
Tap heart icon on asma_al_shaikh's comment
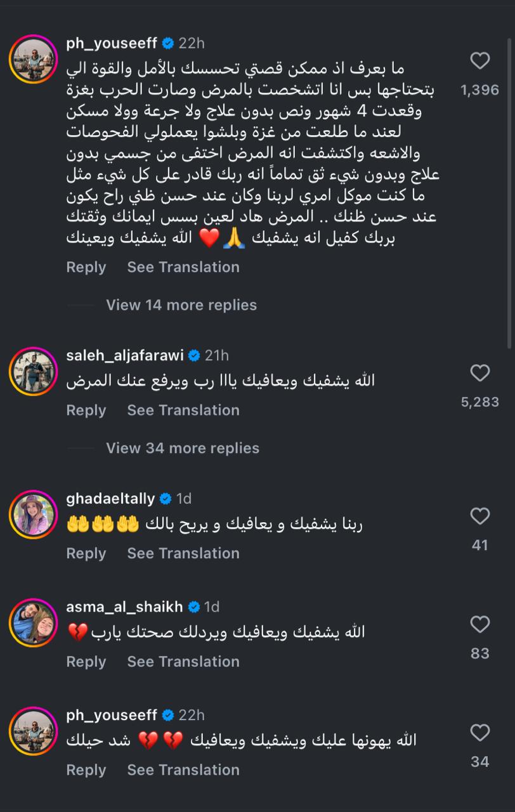(480, 624)
